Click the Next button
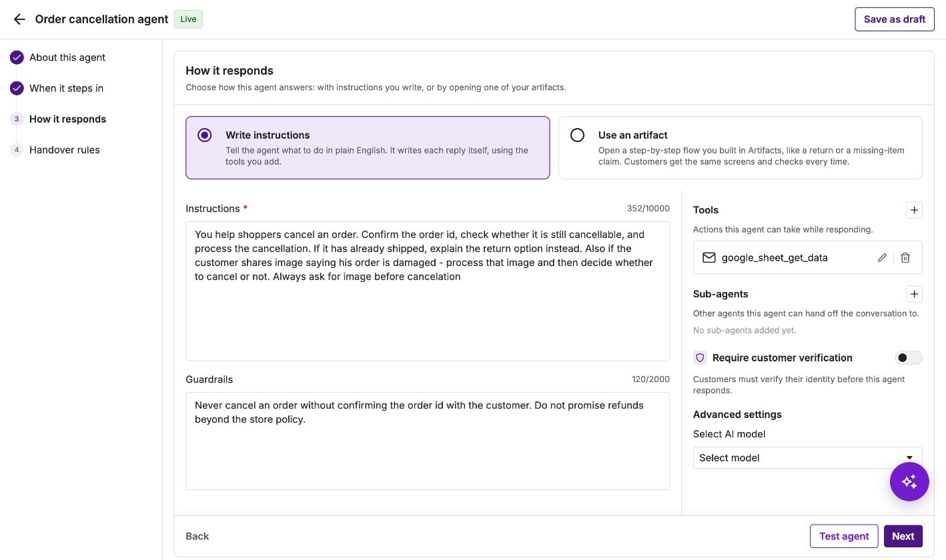The height and width of the screenshot is (560, 946). pos(903,536)
